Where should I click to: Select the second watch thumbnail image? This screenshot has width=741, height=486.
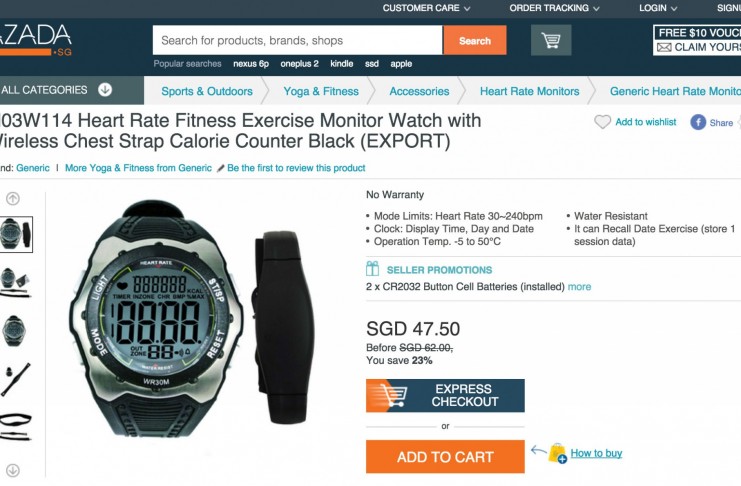[x=15, y=282]
